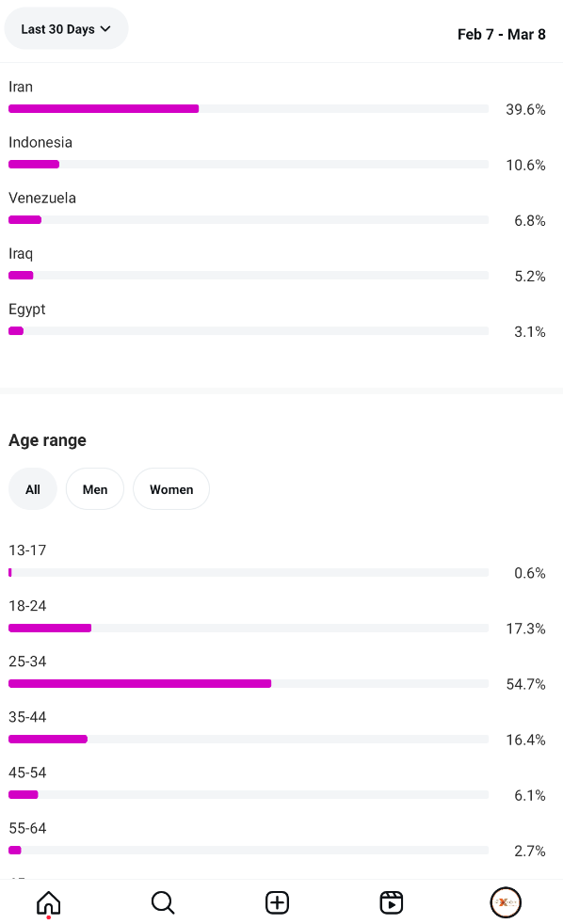Viewport: 563px width, 924px height.
Task: Open the Search magnifier icon
Action: (163, 902)
